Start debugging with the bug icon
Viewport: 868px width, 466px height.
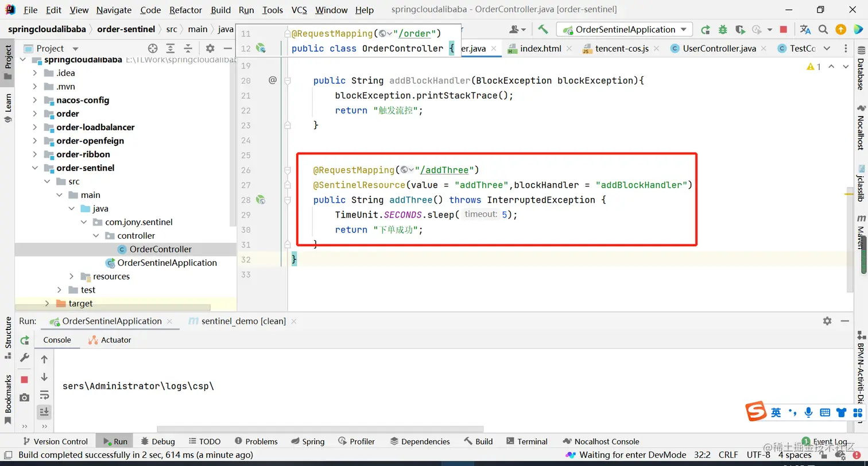[x=723, y=29]
